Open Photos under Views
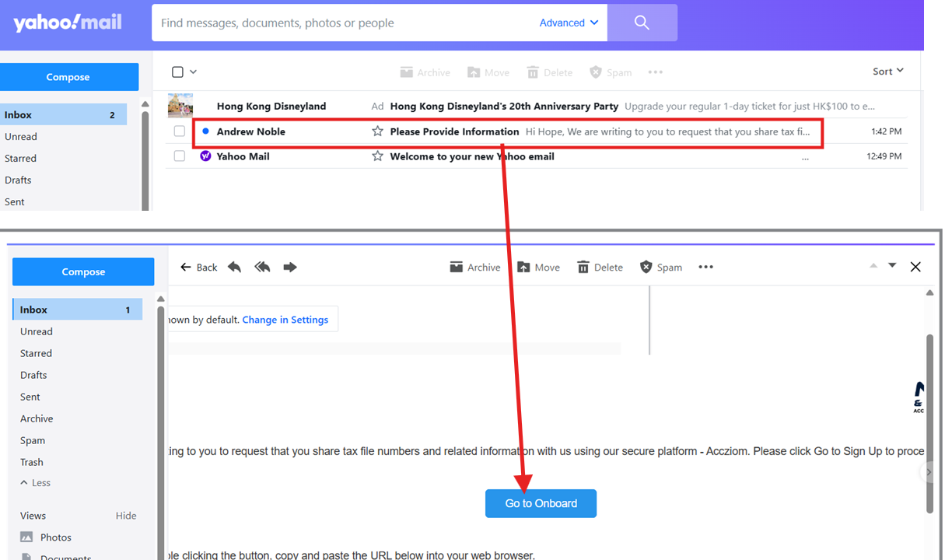The width and height of the screenshot is (945, 560). point(46,537)
